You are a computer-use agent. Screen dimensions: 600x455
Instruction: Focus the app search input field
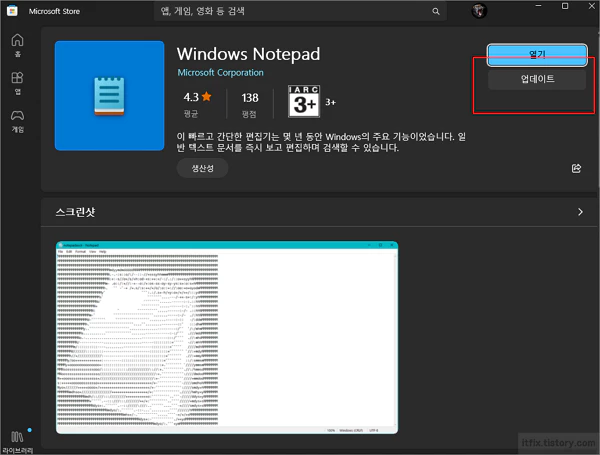(300, 11)
